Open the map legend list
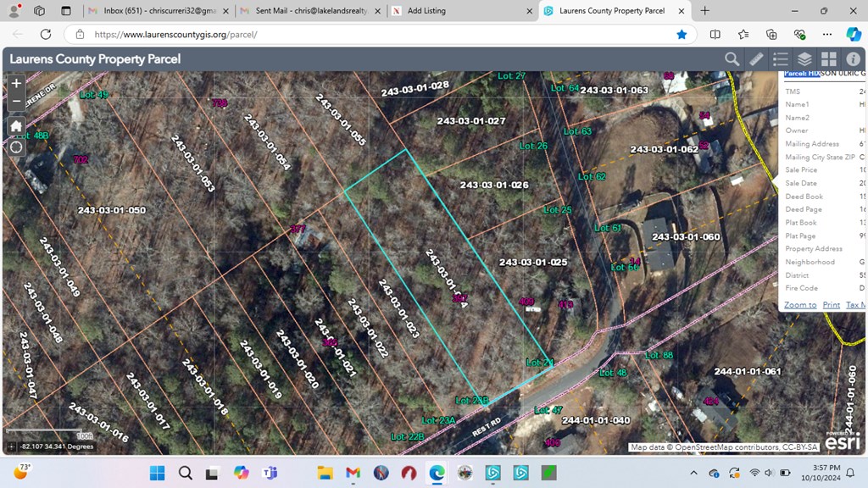The width and height of the screenshot is (868, 488). tap(781, 59)
